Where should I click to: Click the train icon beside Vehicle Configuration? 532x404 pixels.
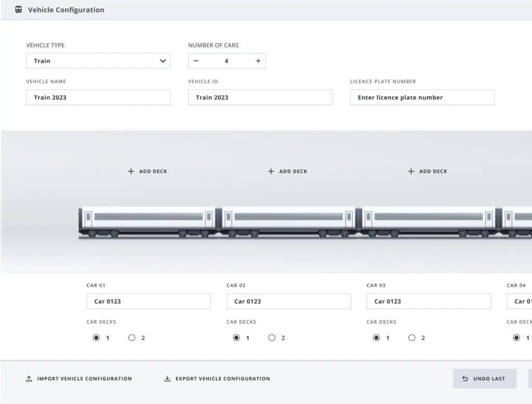19,9
